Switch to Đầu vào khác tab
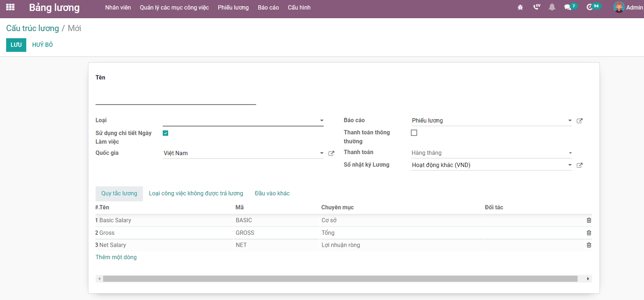This screenshot has height=300, width=644. [272, 194]
